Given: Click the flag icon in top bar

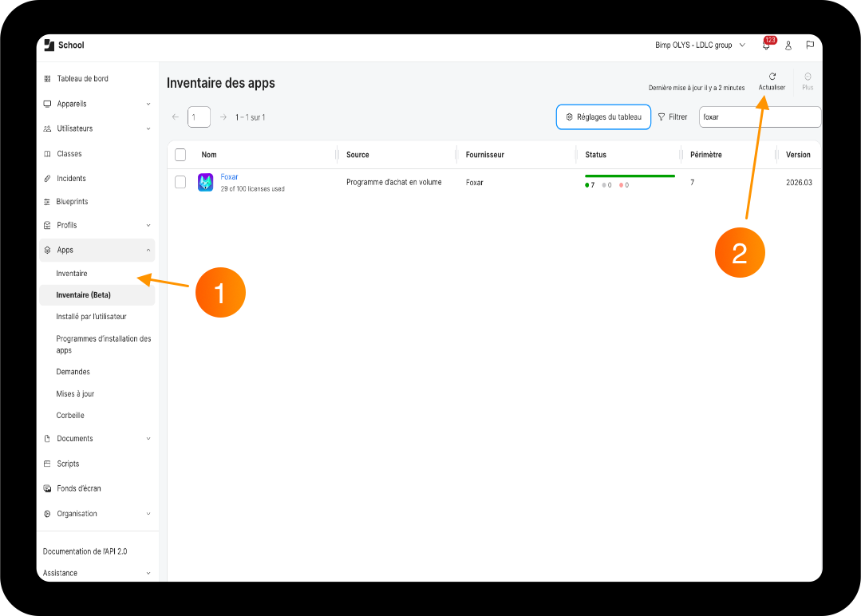Looking at the screenshot, I should pos(810,45).
